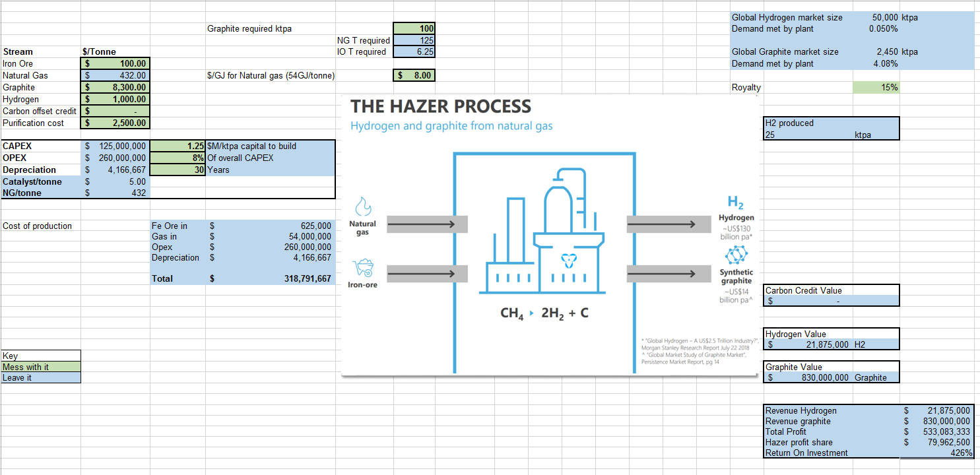Click the Gas in value 54,000,000
Viewport: 980px width, 475px height.
(x=270, y=236)
